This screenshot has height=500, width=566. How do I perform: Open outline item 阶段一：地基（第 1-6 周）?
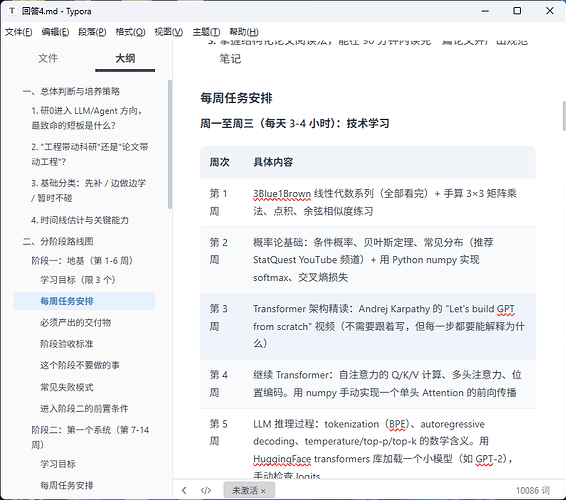click(82, 260)
